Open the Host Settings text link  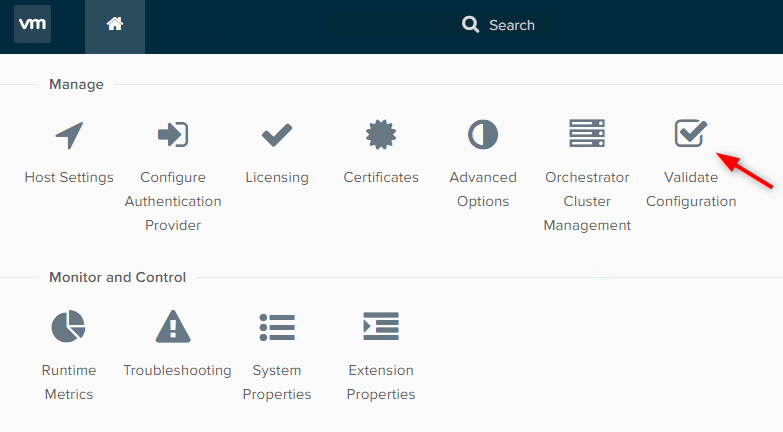click(69, 177)
